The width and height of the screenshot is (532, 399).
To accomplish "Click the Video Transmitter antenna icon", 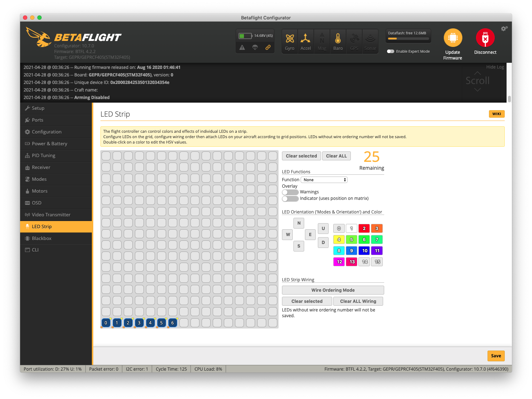I will [x=27, y=215].
